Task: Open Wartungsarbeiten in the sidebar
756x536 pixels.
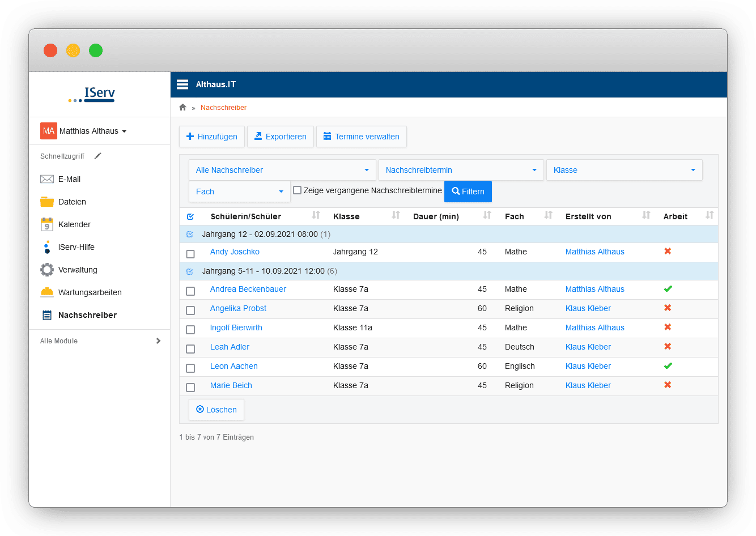Action: [90, 292]
